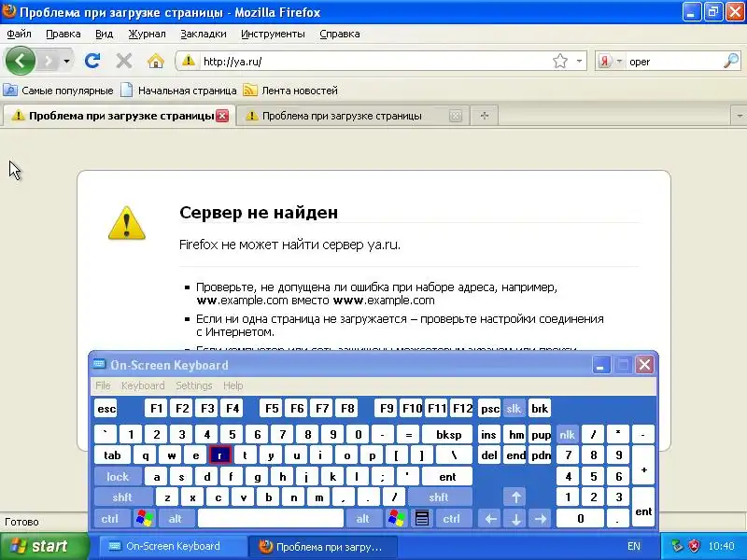Screen dimensions: 747x560
Task: Close the first 'Проблема при загрузке страницы' tab
Action: point(222,116)
